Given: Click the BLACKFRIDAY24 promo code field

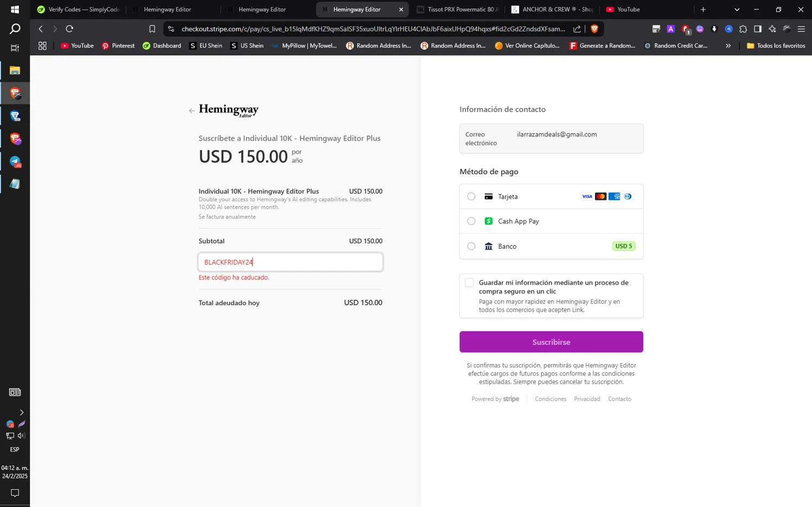Looking at the screenshot, I should pos(290,262).
